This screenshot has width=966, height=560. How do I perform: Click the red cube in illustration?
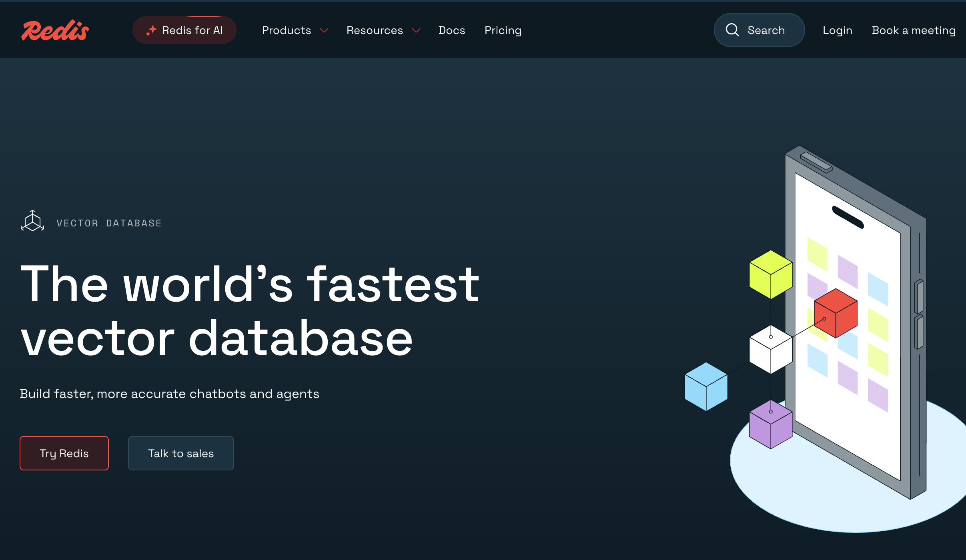[836, 313]
